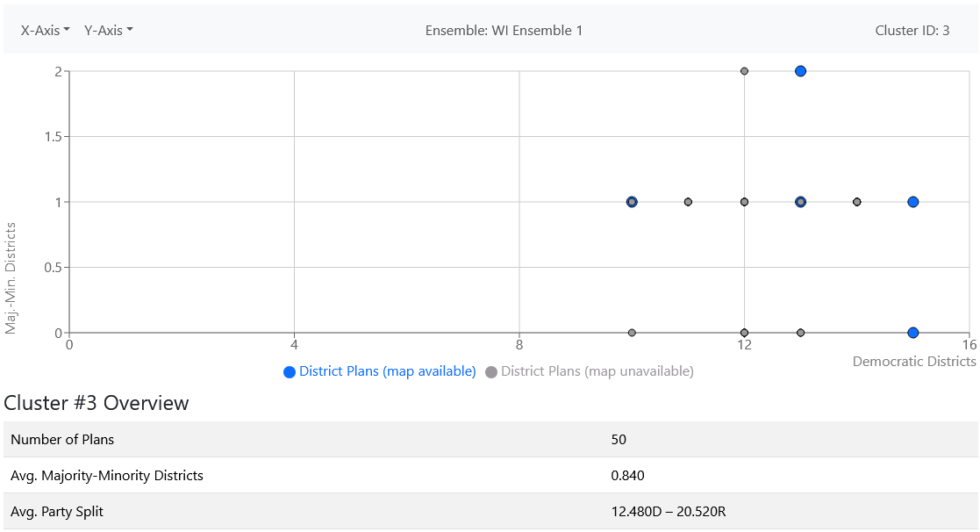Select blue plan point at 15 Democratic, 0 Maj-Min
Image resolution: width=980 pixels, height=532 pixels.
pyautogui.click(x=912, y=333)
